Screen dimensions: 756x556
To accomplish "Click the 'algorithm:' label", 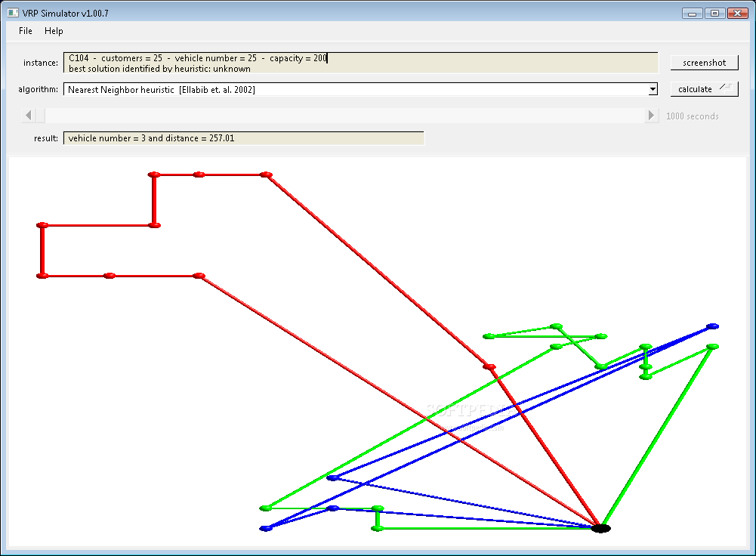I will tap(38, 89).
